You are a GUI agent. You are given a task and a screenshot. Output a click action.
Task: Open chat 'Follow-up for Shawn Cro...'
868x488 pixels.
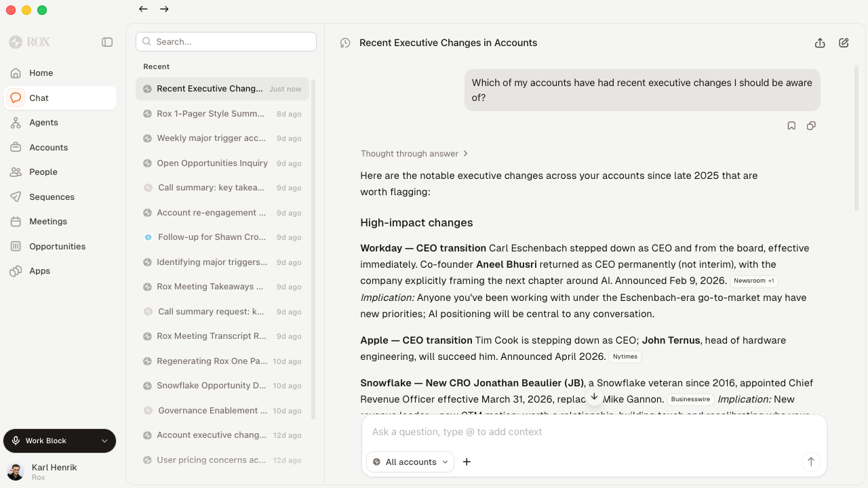tap(222, 237)
